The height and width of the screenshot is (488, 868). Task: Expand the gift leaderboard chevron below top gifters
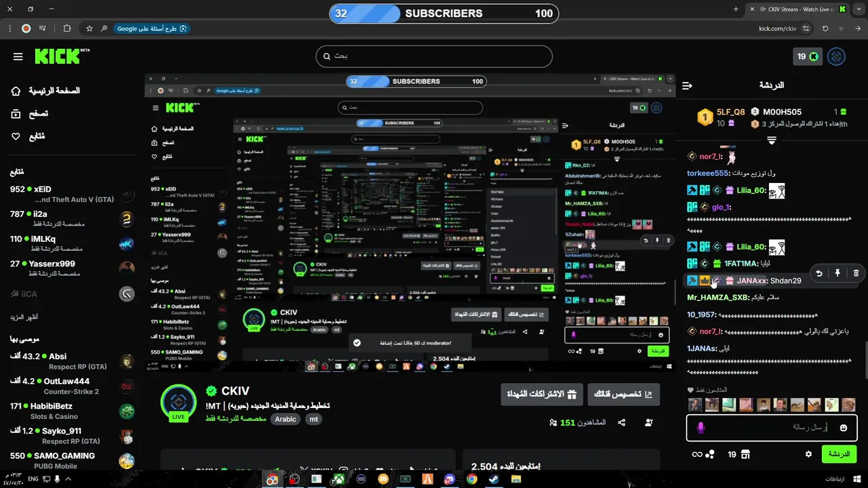tap(771, 140)
